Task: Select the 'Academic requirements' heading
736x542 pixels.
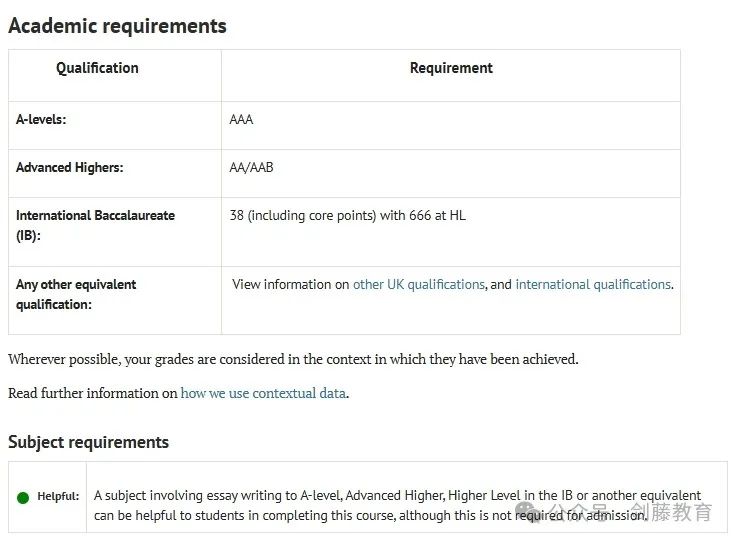Action: (x=117, y=26)
